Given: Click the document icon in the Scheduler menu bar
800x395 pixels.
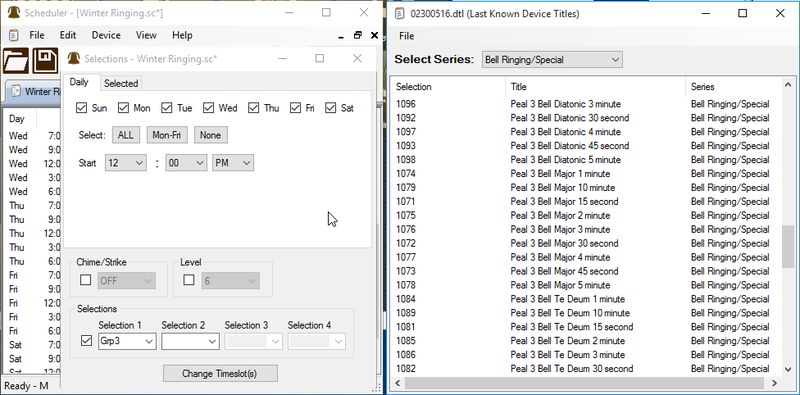Looking at the screenshot, I should point(14,35).
